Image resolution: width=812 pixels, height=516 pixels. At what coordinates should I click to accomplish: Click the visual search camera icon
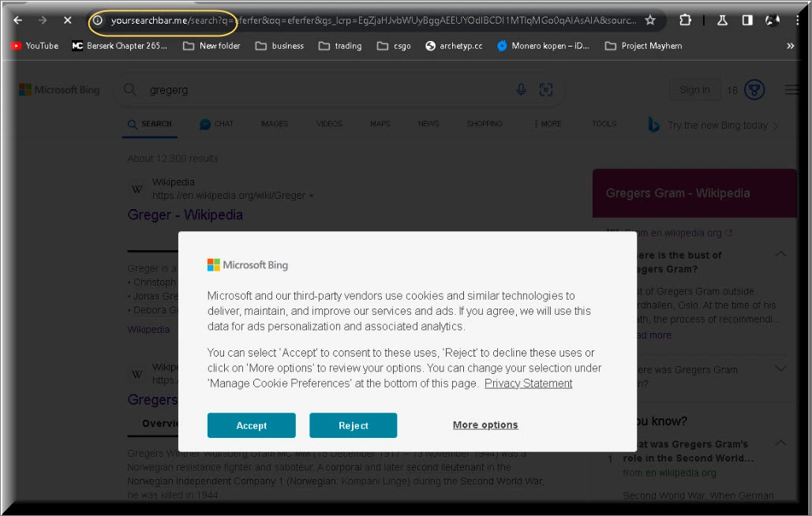tap(546, 89)
